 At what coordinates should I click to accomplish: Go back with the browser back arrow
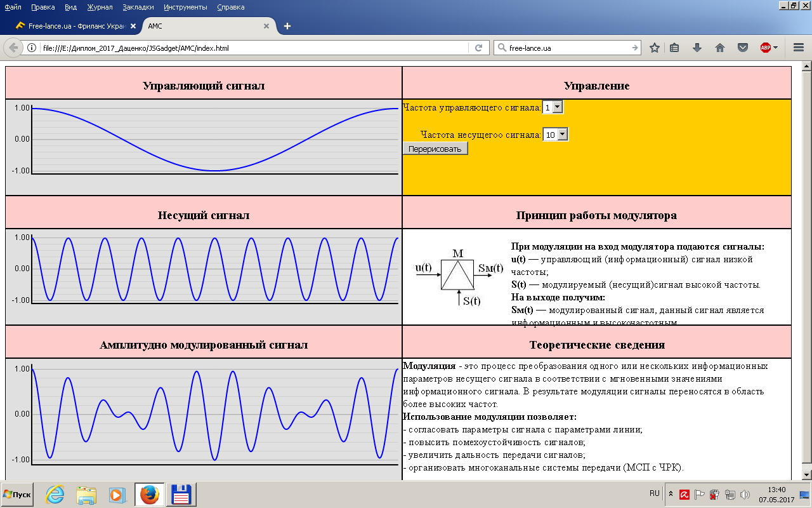point(13,48)
